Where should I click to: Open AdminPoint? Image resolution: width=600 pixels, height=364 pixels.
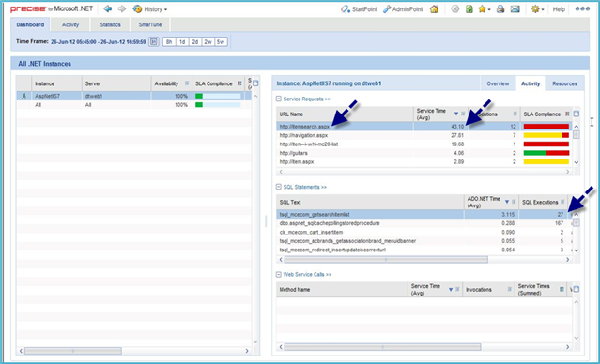403,9
